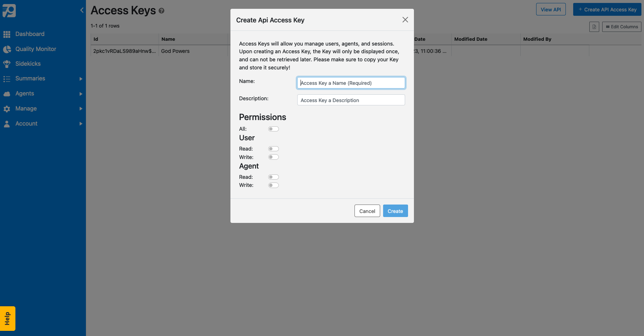Open the Access Keys help question mark
This screenshot has width=644, height=336.
(162, 11)
